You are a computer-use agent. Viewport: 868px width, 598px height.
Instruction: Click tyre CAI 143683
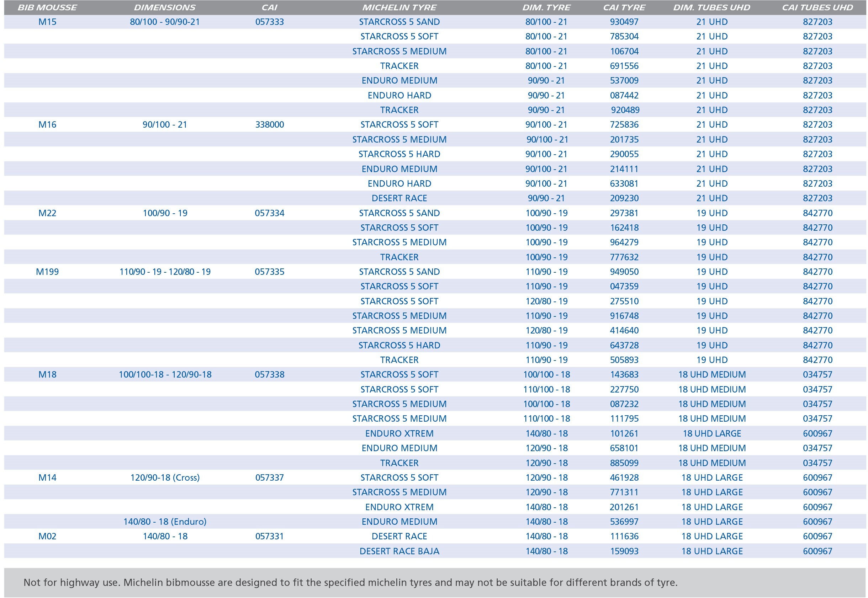tap(624, 374)
